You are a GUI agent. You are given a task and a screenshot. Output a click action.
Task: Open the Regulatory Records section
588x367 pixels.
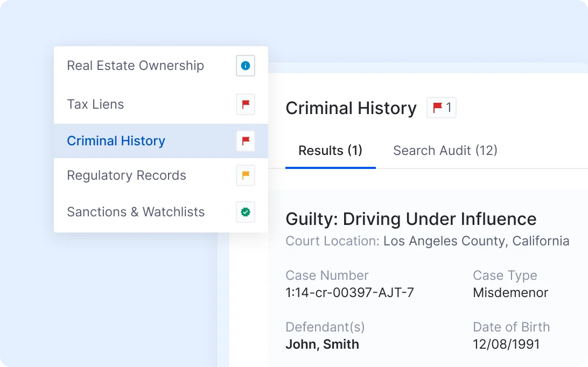(161, 175)
